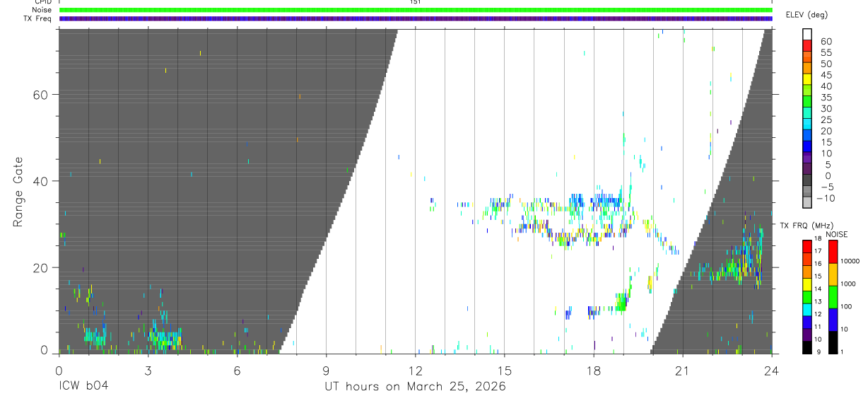Select the "UT hours on March 25, 2026" caption

coord(415,387)
